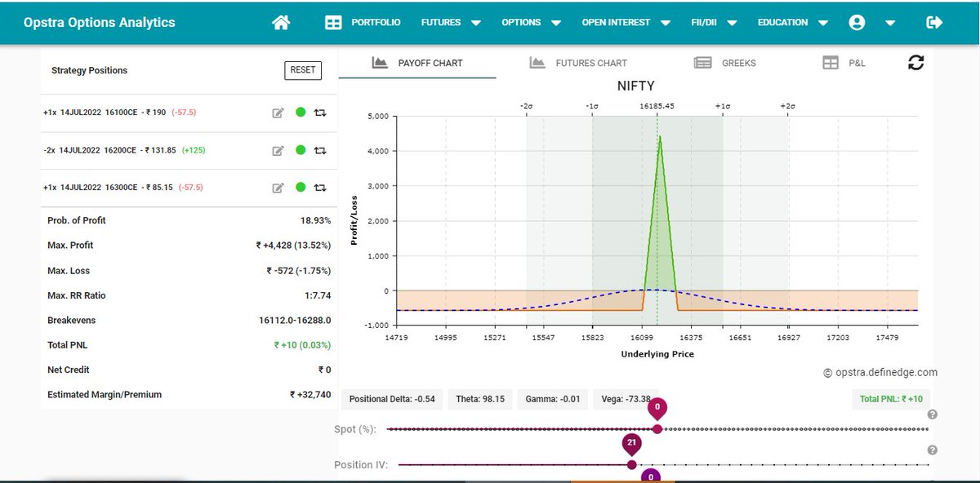The height and width of the screenshot is (483, 980).
Task: Click the Gamma -0.01 chip
Action: coord(551,399)
